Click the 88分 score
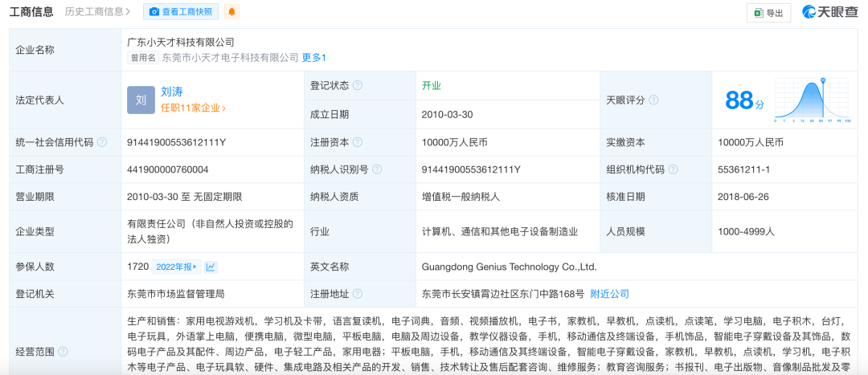Screen dimensions: 868x375 click(x=744, y=100)
